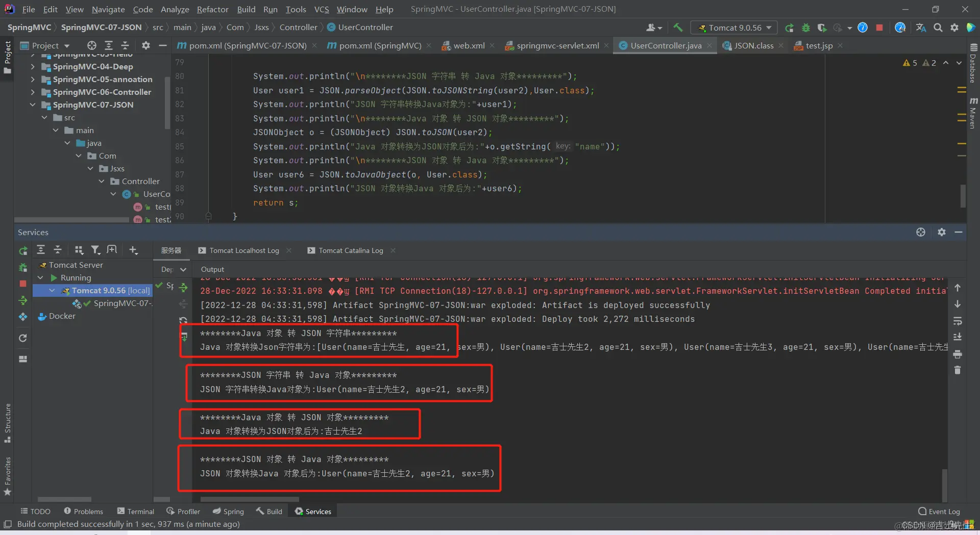980x535 pixels.
Task: Open IDE settings gear in the main toolbar
Action: tap(954, 28)
